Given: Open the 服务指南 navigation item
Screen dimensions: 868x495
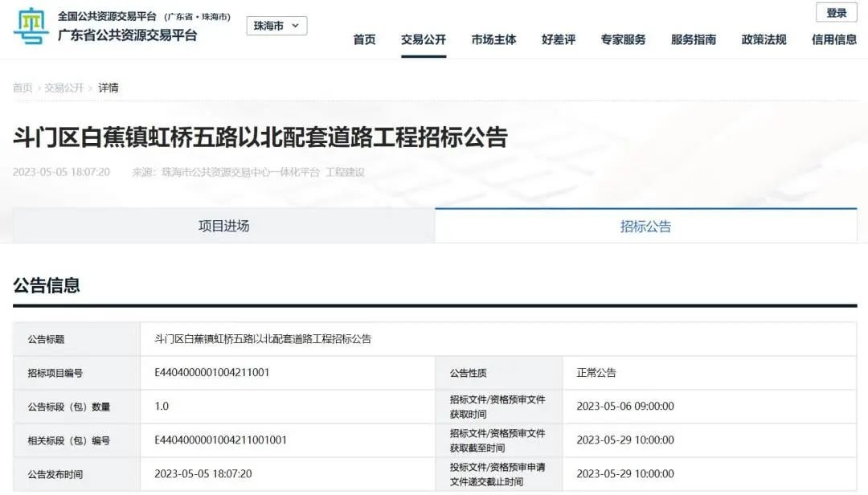Looking at the screenshot, I should tap(694, 39).
